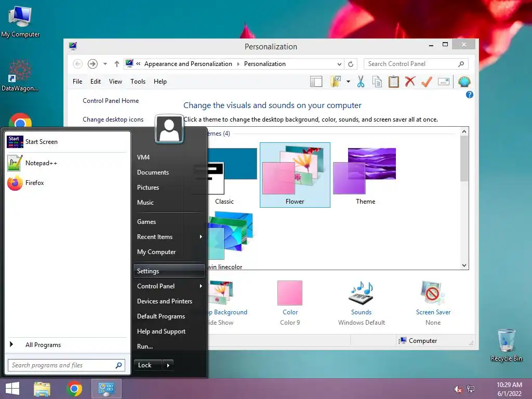Click user account picture in Start menu

tap(169, 129)
